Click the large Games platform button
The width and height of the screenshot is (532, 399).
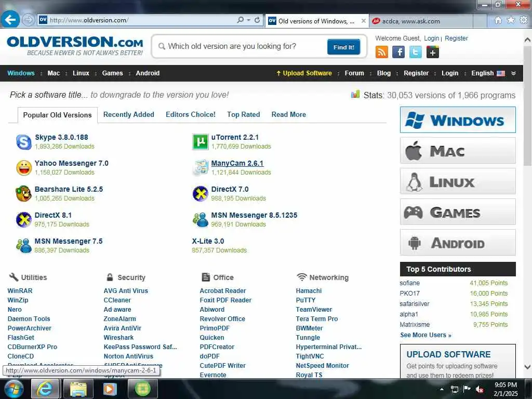(458, 212)
